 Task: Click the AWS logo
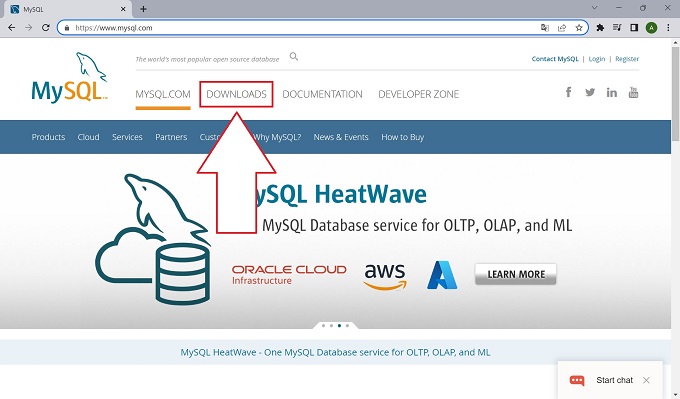(385, 276)
